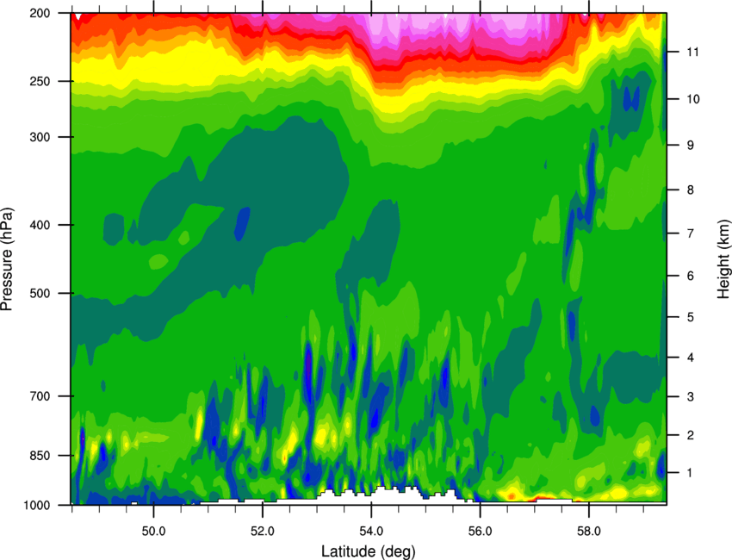This screenshot has width=732, height=560.
Task: Click the 700 pressure axis label
Action: pos(40,396)
